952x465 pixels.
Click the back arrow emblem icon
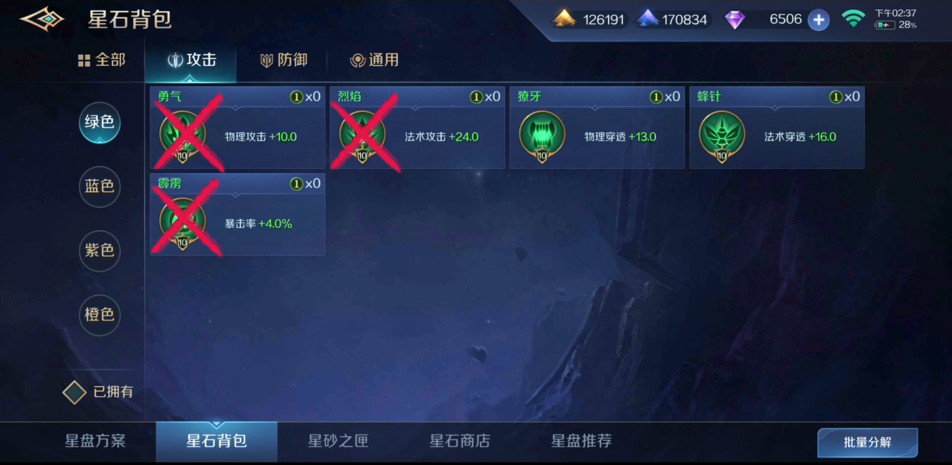tap(42, 19)
